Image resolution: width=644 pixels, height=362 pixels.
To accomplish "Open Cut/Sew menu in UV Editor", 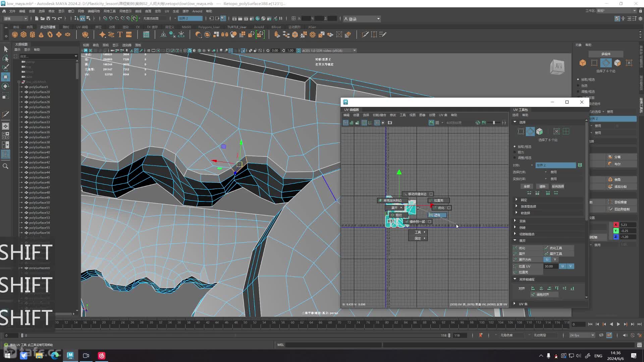I will point(379,115).
